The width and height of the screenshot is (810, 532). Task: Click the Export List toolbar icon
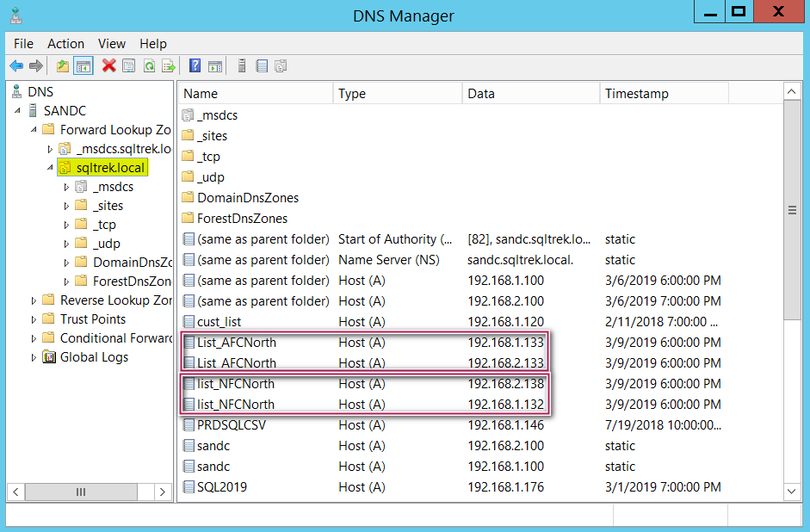169,65
